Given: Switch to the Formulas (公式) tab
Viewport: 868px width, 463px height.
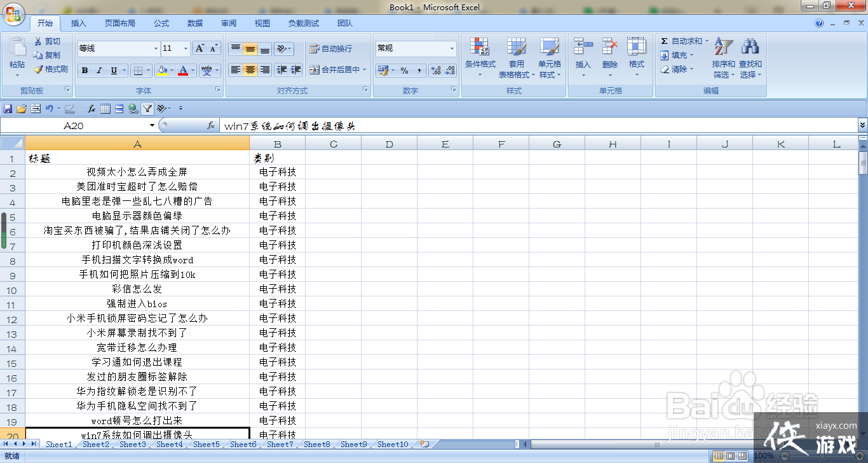Looking at the screenshot, I should tap(161, 24).
